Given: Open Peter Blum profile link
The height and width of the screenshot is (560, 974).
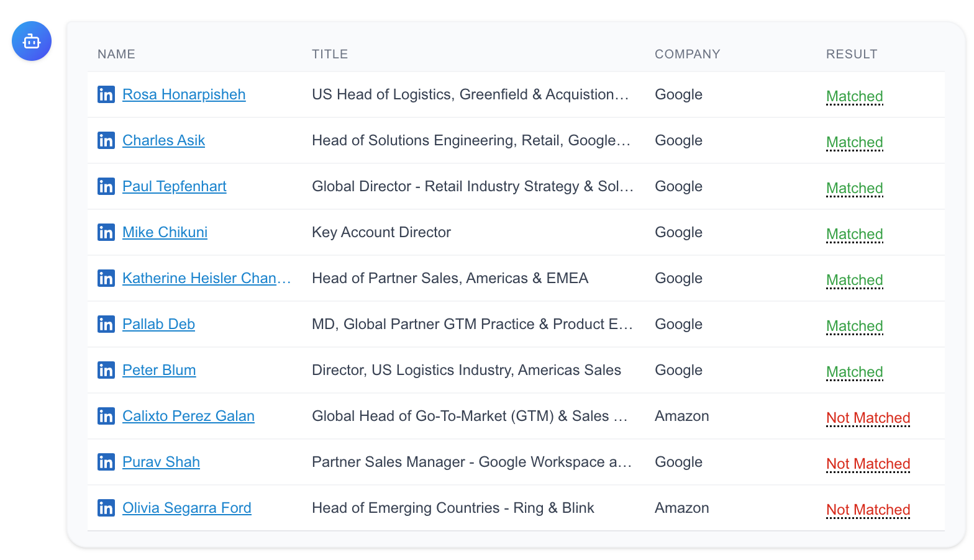Looking at the screenshot, I should pyautogui.click(x=159, y=370).
